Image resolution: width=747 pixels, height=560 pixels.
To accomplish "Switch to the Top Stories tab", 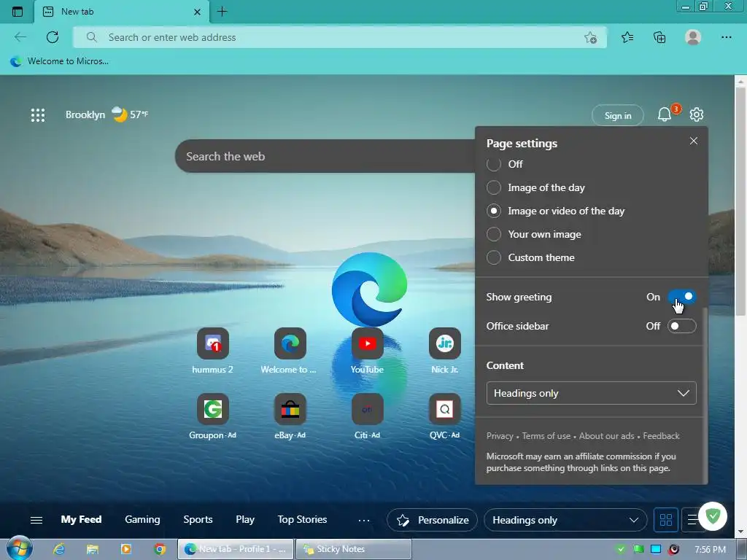I will pos(302,519).
